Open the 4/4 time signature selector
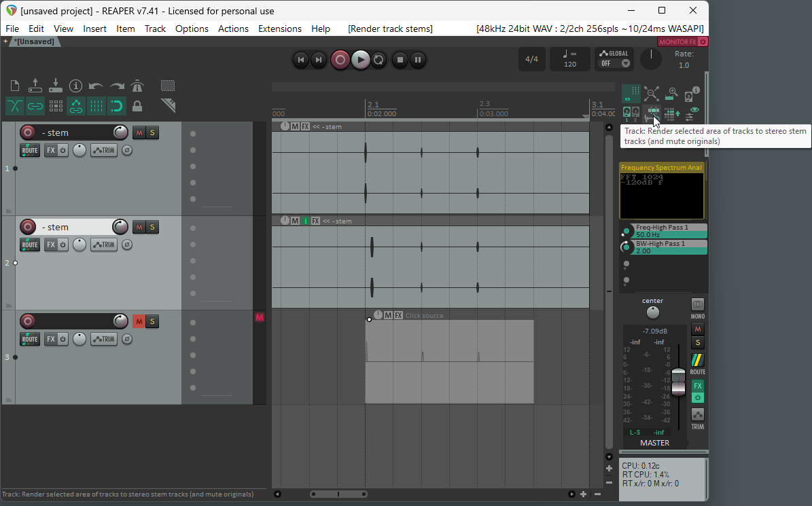The width and height of the screenshot is (812, 506). [531, 59]
